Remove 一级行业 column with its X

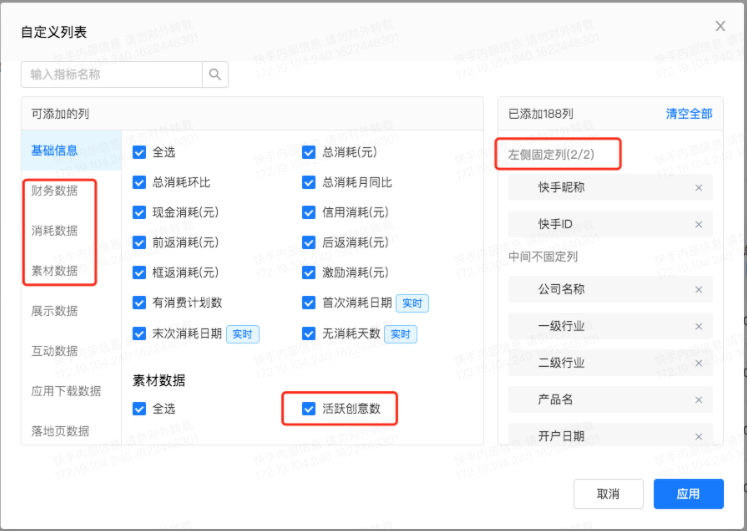click(698, 326)
